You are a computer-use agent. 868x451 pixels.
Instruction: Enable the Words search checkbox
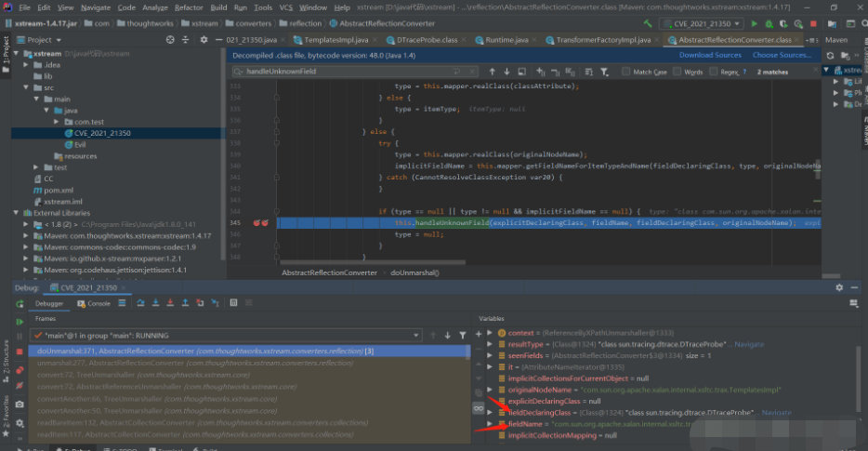tap(677, 72)
